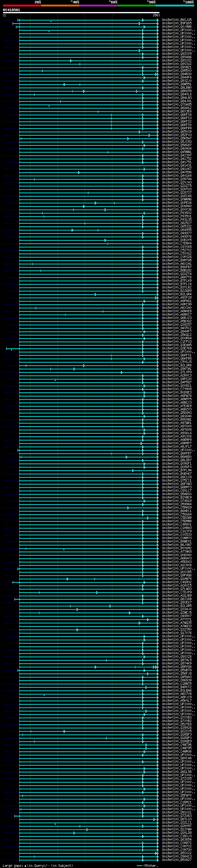This screenshot has width=197, height=868.
Task: Select hit label UniRef100_Q9M5X0
Action: [177, 71]
